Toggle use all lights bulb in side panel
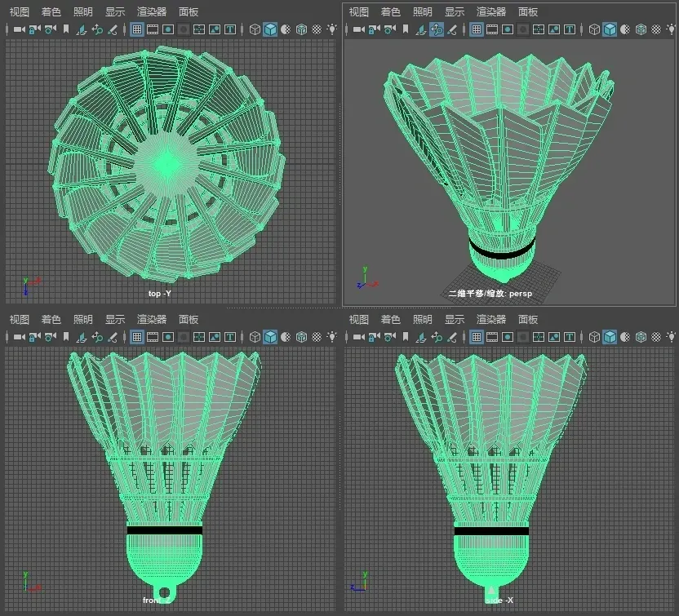Viewport: 679px width, 616px height. pos(672,337)
